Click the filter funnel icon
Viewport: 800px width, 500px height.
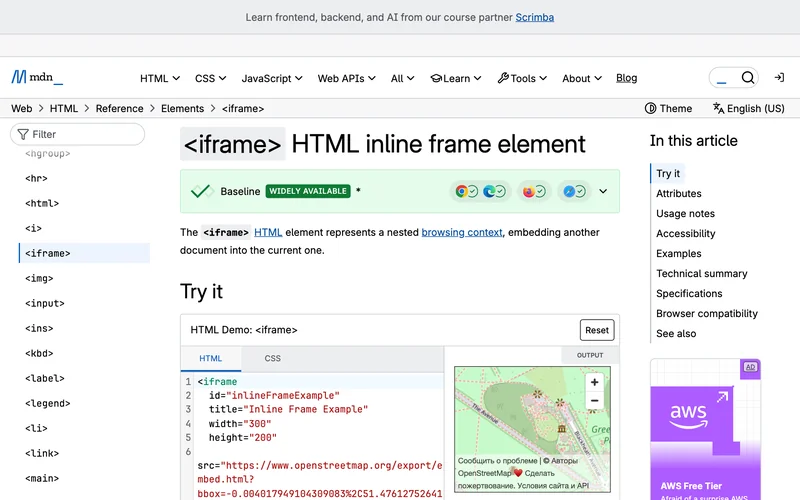(x=23, y=134)
